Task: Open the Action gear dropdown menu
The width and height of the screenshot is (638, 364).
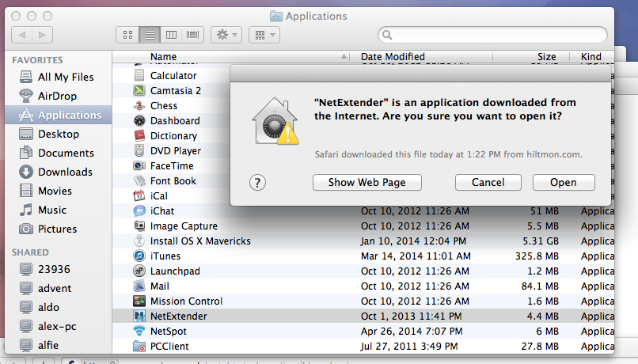Action: pyautogui.click(x=226, y=35)
